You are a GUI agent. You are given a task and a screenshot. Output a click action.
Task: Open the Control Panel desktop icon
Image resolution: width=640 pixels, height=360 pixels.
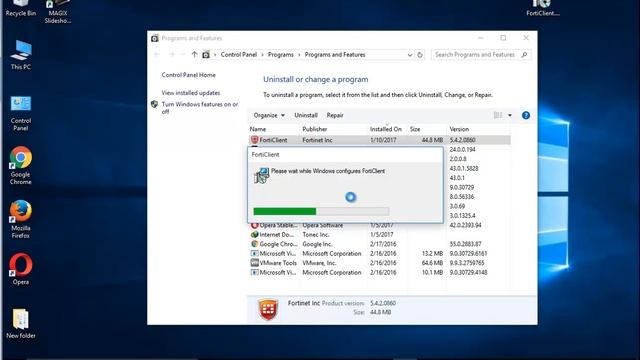20,113
